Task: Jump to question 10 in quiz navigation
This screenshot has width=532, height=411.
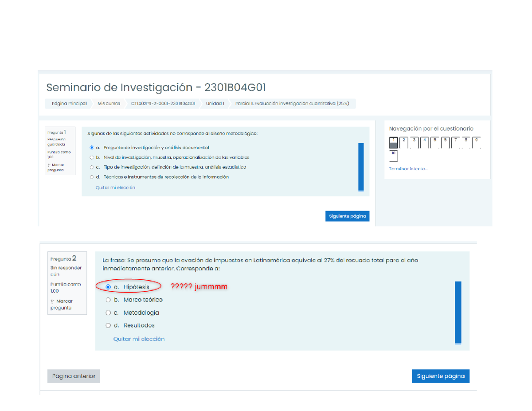Action: click(393, 156)
